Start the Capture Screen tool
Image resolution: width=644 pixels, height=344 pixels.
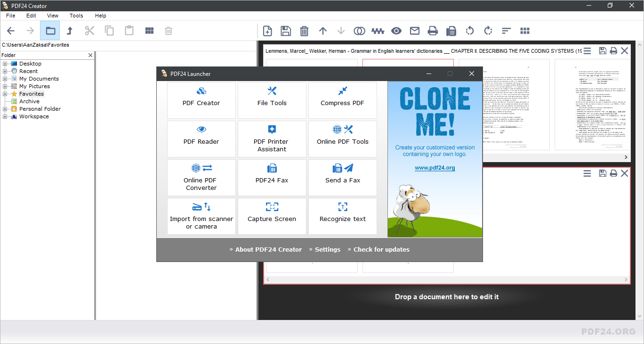point(272,216)
